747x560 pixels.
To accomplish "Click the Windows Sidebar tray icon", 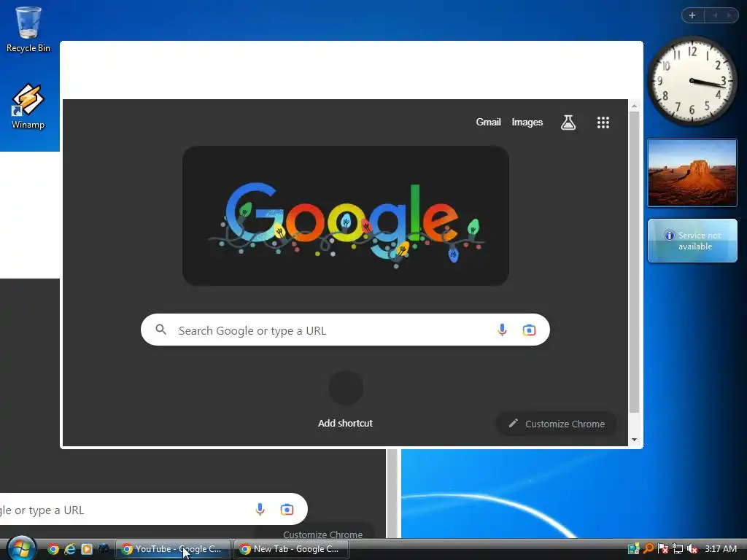I will coord(634,549).
